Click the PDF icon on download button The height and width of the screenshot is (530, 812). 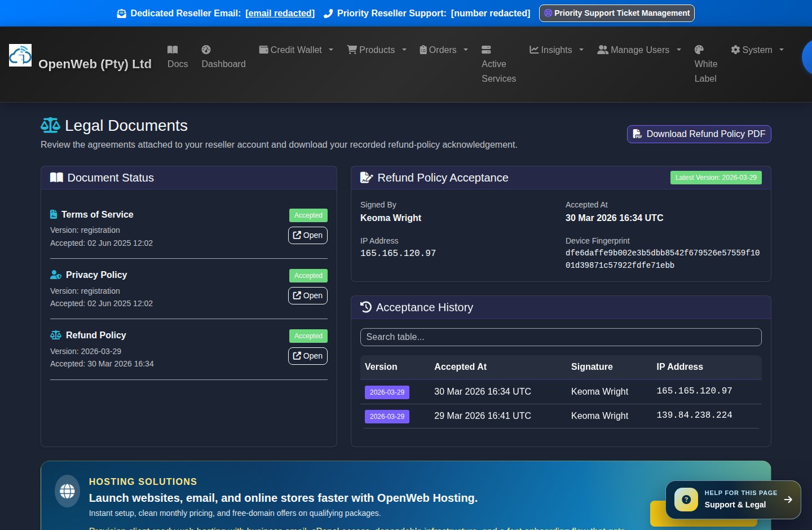(x=637, y=134)
